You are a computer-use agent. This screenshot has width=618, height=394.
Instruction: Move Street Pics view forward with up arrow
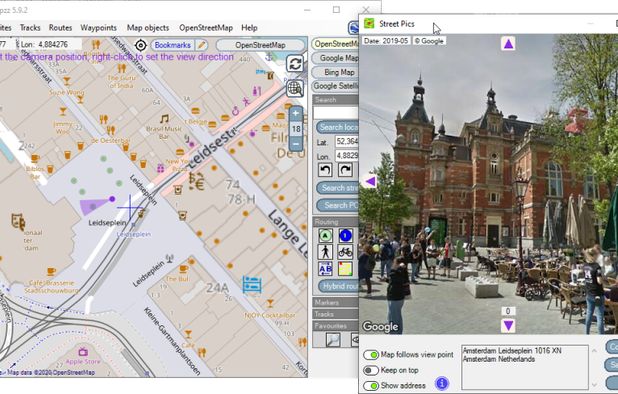[x=508, y=44]
